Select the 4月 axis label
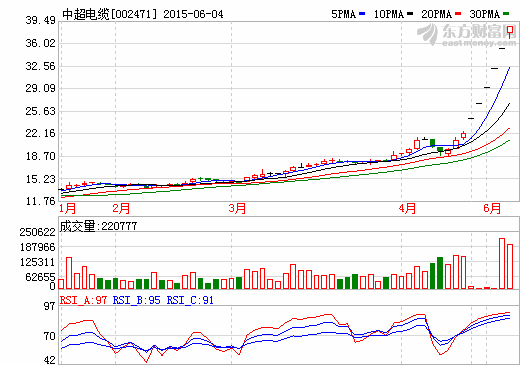The height and width of the screenshot is (365, 520). tap(407, 209)
